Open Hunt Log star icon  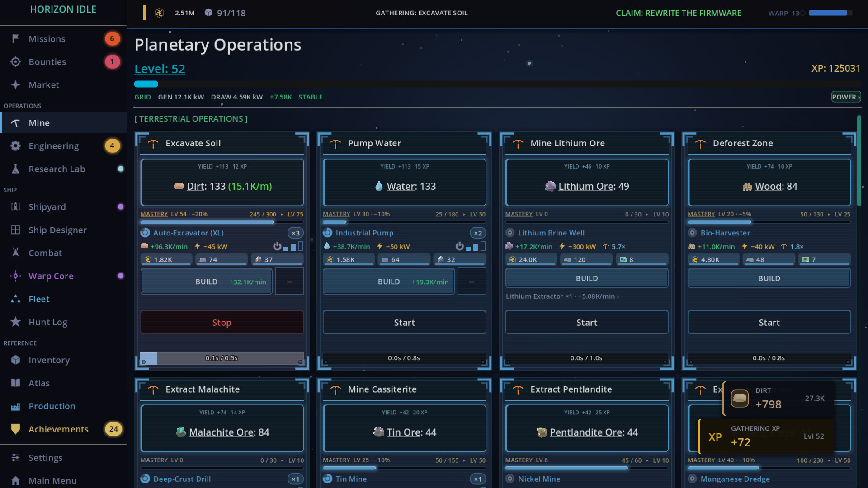coord(15,322)
